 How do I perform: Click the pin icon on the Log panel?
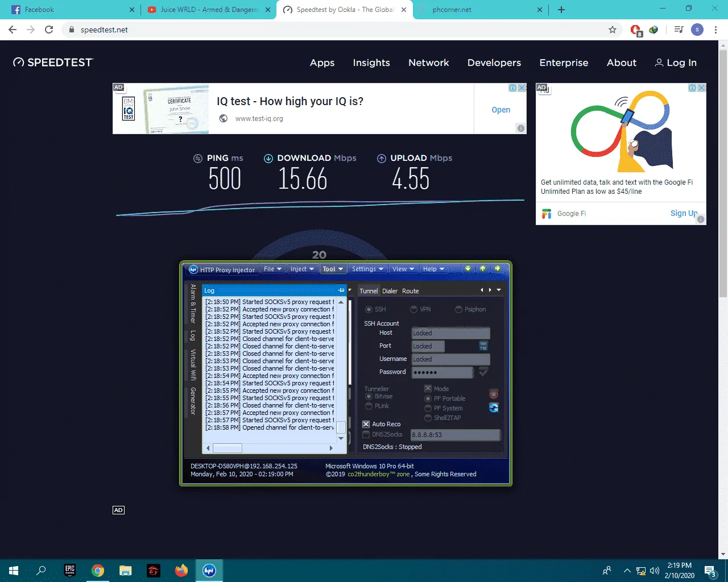coord(341,290)
